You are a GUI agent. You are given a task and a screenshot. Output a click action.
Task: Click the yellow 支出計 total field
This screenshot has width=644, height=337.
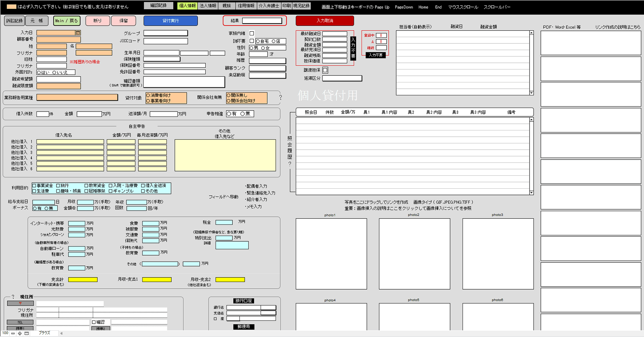[x=83, y=279]
